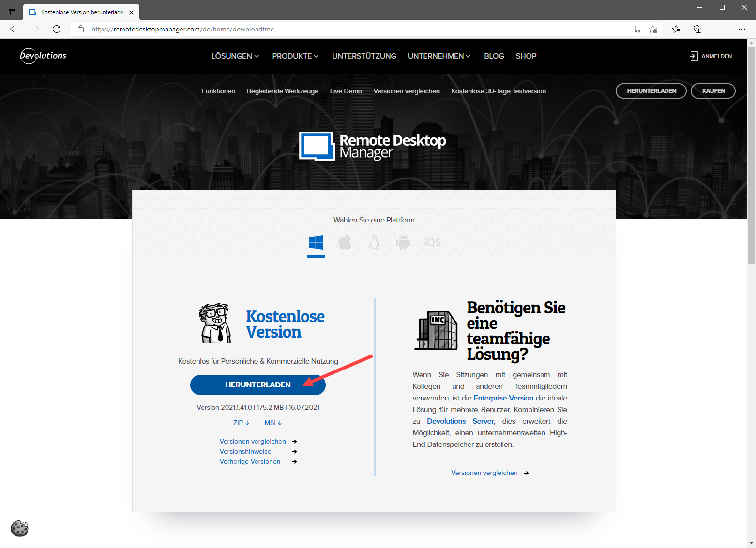Open the browser Favorites icon
The image size is (756, 548).
[676, 29]
